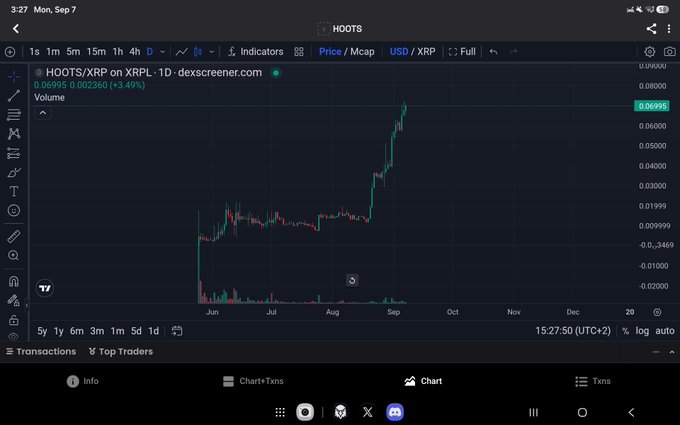Click the TradingView logo badge
Viewport: 680px width, 425px height.
(45, 288)
